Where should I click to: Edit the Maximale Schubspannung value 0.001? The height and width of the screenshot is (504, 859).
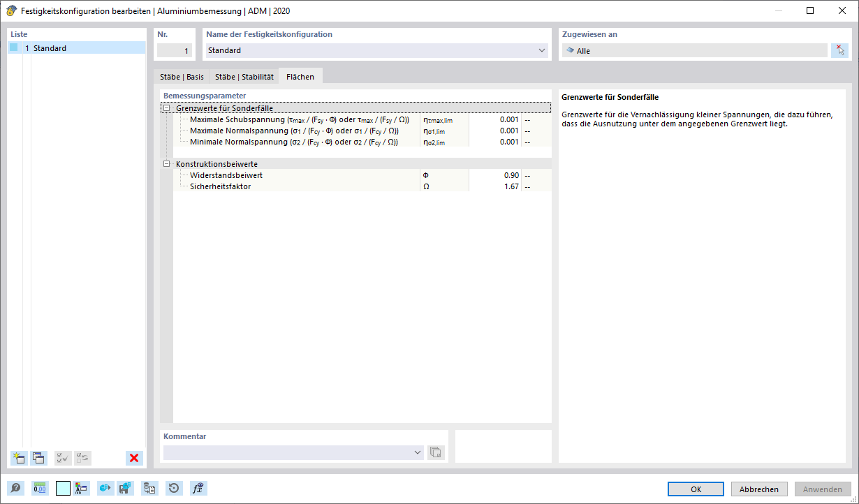(494, 119)
